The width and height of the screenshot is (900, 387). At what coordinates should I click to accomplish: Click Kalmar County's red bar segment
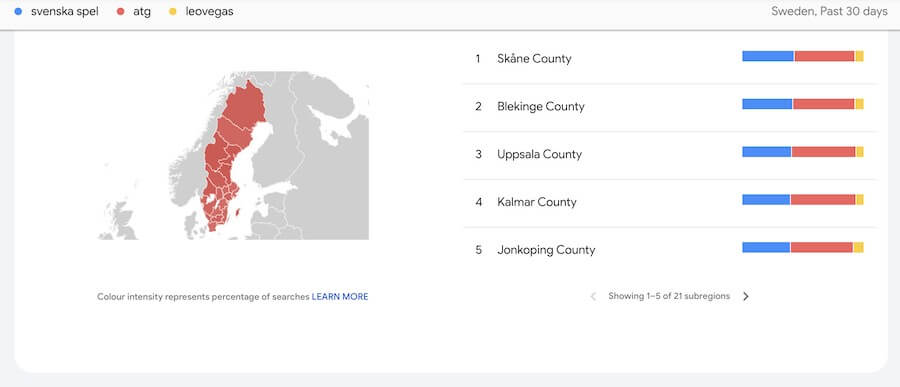(823, 199)
